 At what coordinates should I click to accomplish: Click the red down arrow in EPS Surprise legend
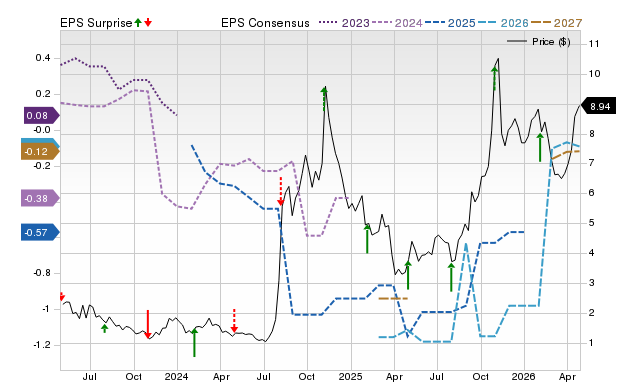coord(148,22)
